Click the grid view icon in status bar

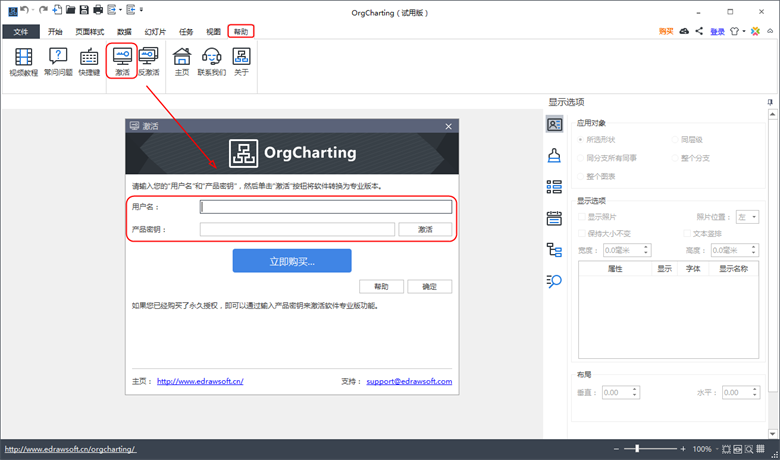(761, 449)
